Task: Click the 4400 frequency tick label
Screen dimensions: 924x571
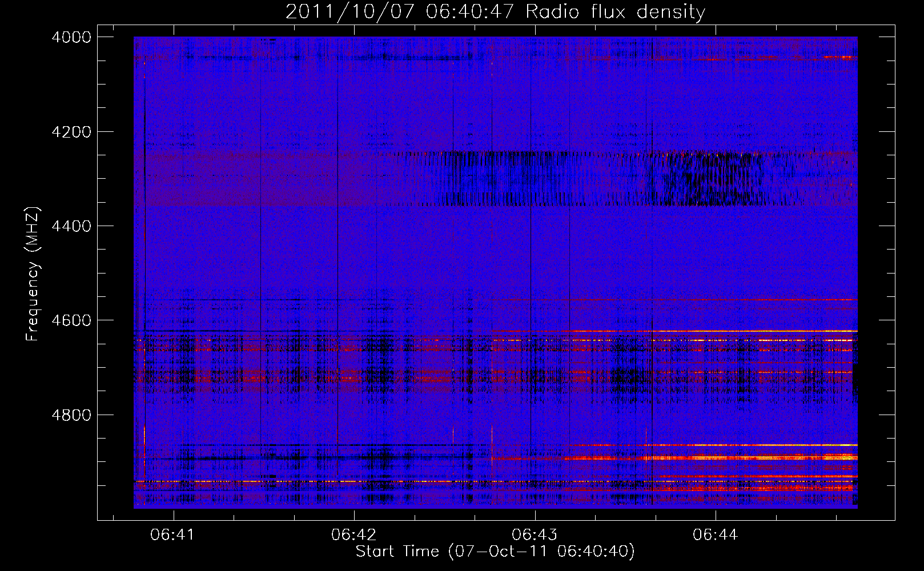Action: 71,226
